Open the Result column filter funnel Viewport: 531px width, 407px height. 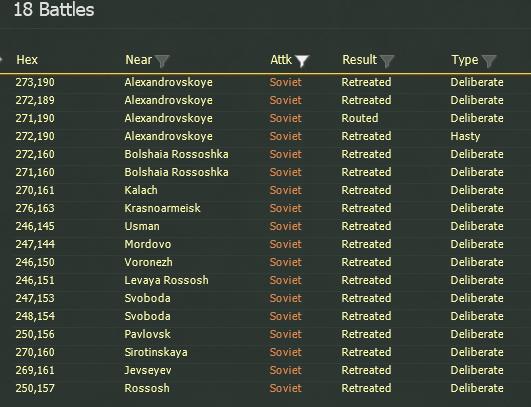point(387,61)
